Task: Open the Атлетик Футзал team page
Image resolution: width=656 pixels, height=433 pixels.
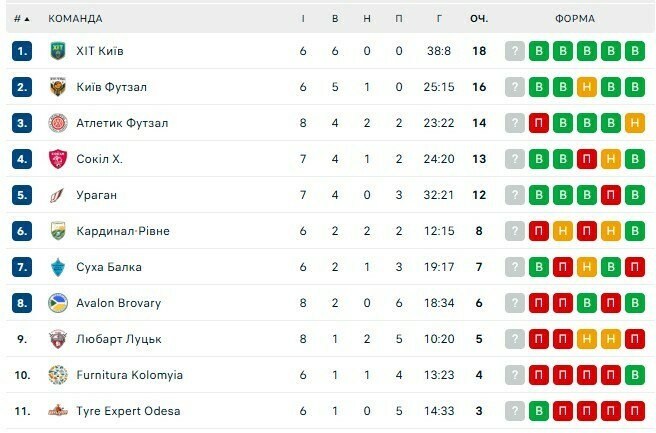Action: click(x=122, y=123)
